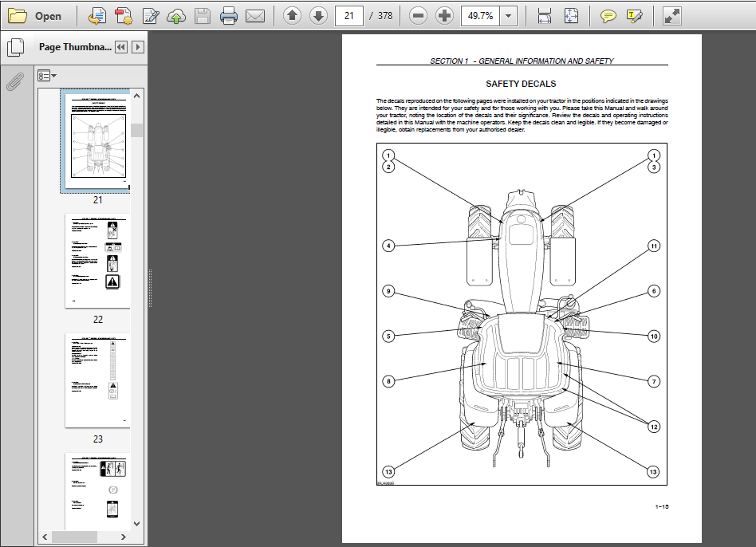The image size is (756, 547).
Task: Click the Open folder icon
Action: pyautogui.click(x=18, y=16)
